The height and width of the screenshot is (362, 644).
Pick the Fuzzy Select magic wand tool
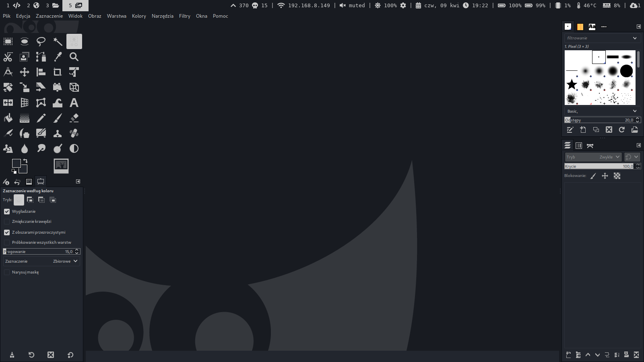pos(58,41)
